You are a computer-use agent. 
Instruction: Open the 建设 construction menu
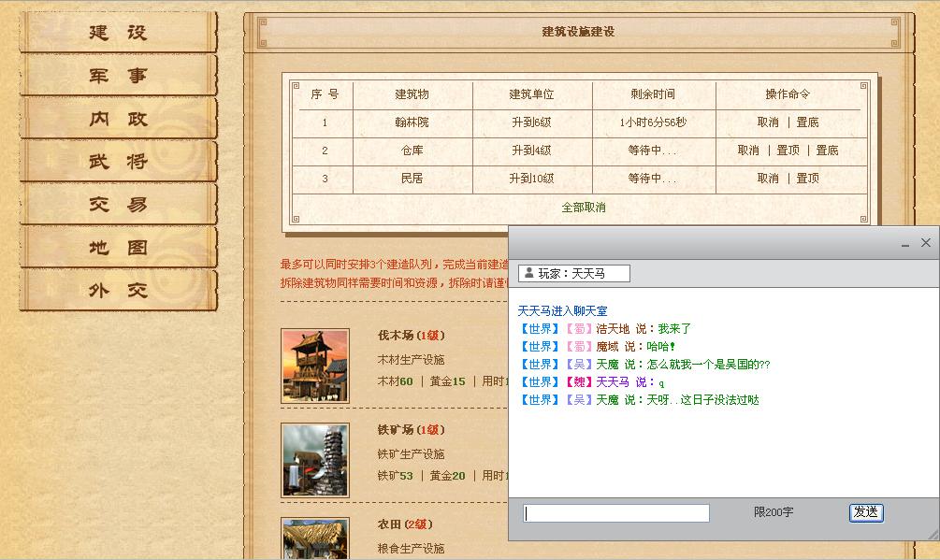[x=119, y=33]
